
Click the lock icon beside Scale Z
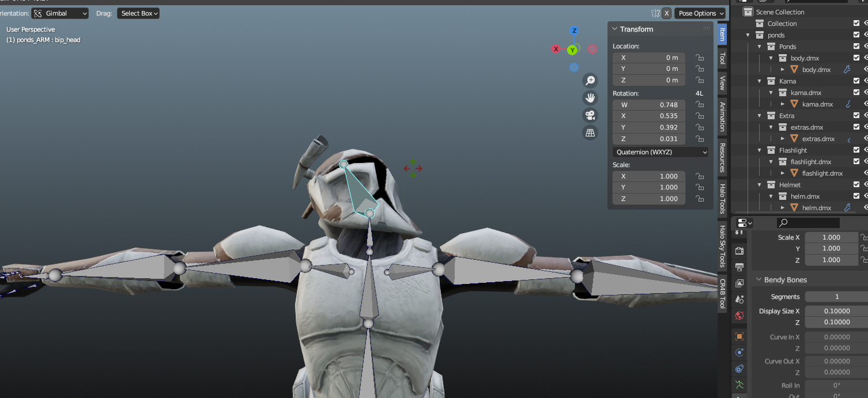[x=699, y=199]
